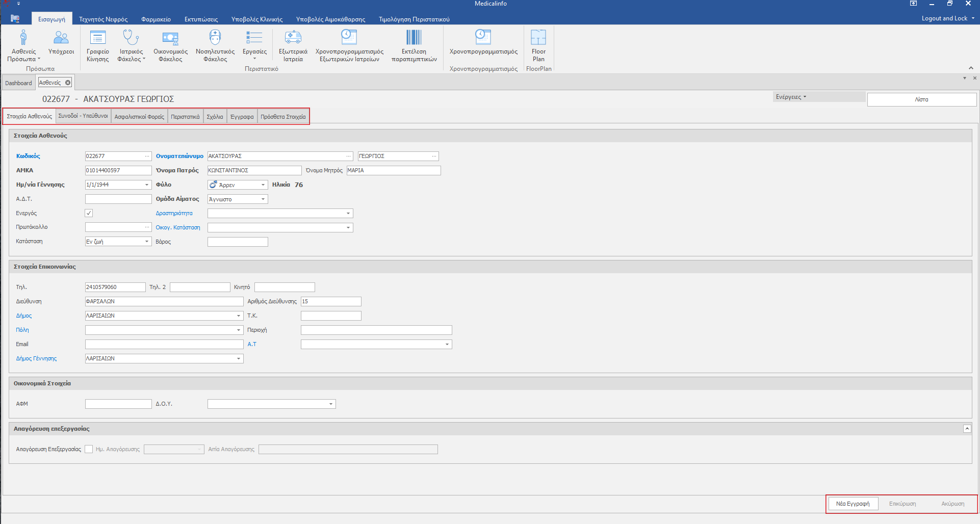Click the Λίστα button
This screenshot has height=524, width=980.
921,99
